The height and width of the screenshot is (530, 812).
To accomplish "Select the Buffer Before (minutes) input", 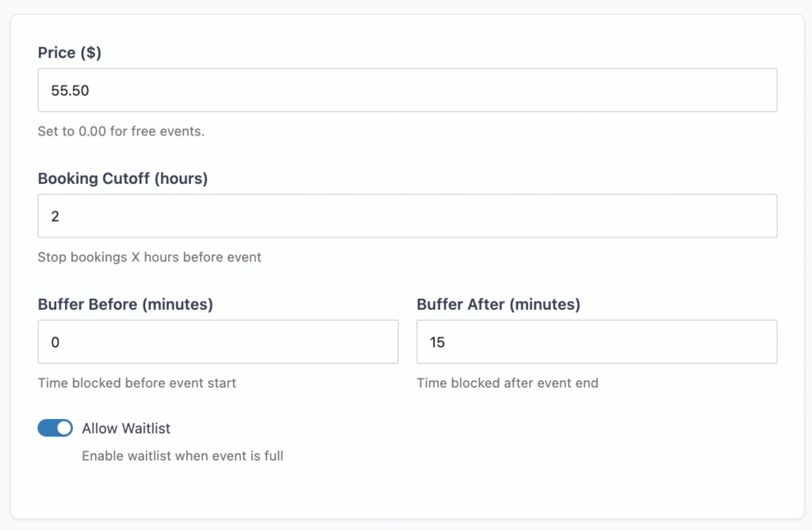I will 218,342.
